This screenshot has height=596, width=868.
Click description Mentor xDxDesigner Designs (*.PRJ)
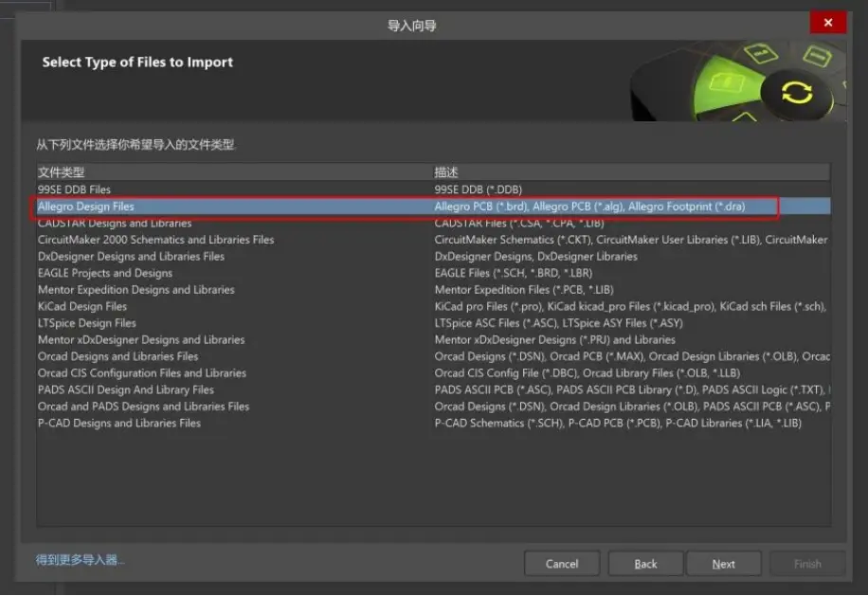(554, 339)
